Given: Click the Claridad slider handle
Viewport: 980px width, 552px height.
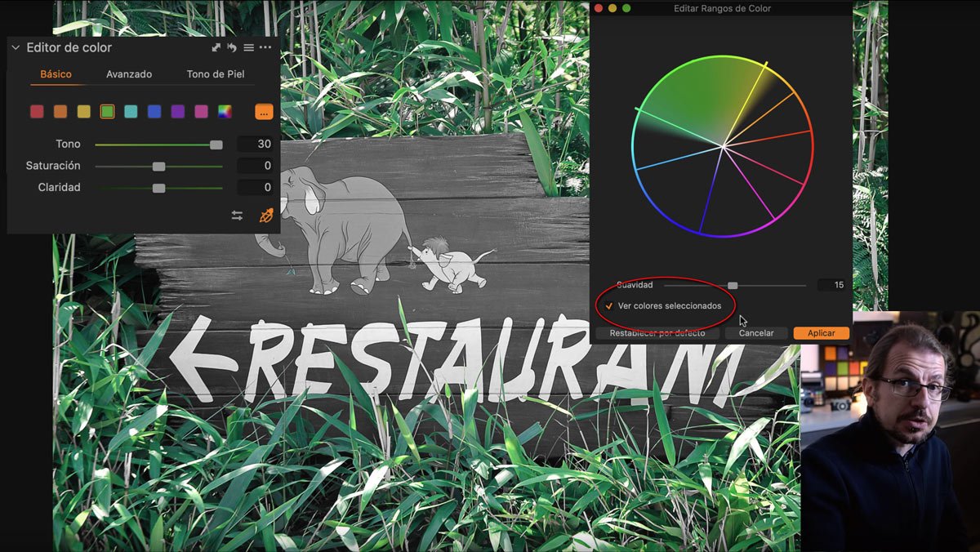Looking at the screenshot, I should click(158, 188).
